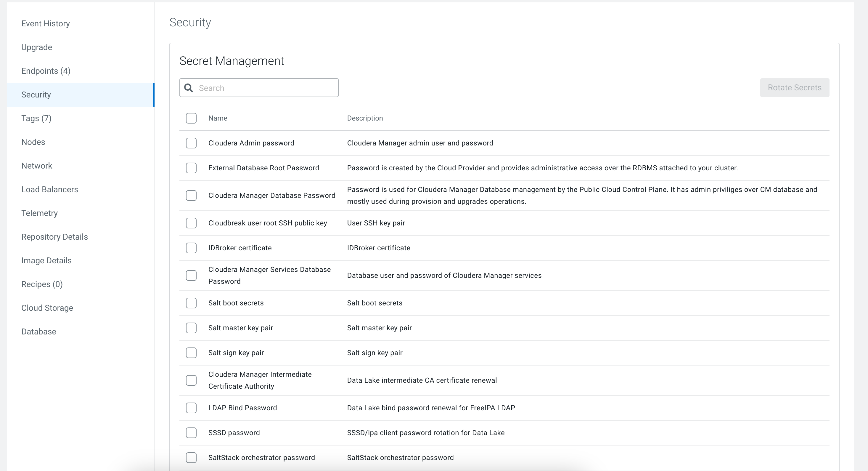Select Cloudera Admin password checkbox
868x471 pixels.
pyautogui.click(x=191, y=143)
